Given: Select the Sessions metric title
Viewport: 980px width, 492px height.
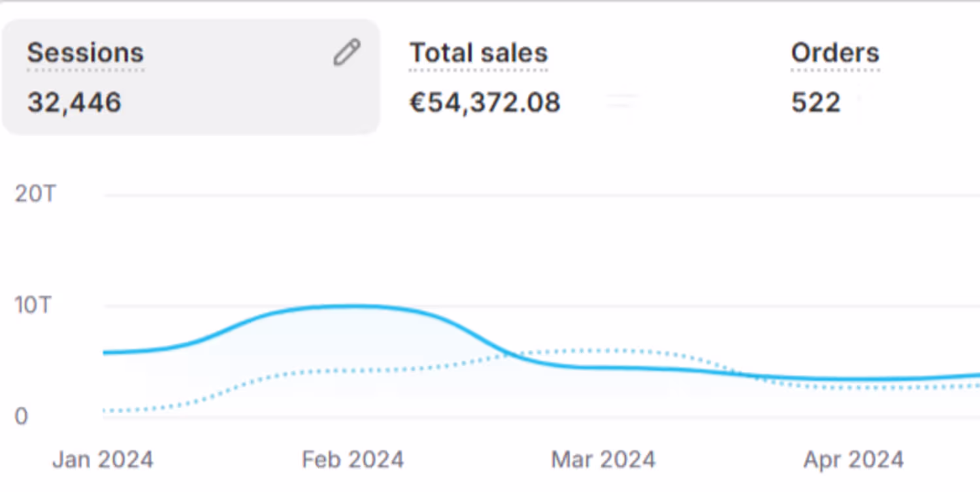Looking at the screenshot, I should (x=86, y=53).
